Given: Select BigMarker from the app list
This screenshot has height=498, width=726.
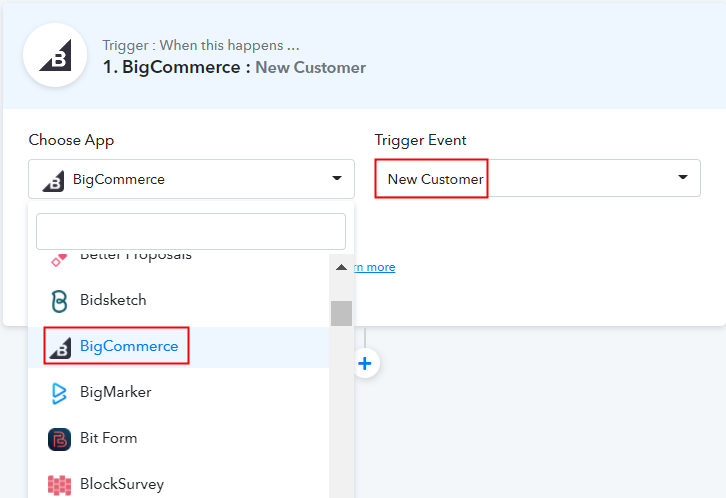Looking at the screenshot, I should [179, 392].
